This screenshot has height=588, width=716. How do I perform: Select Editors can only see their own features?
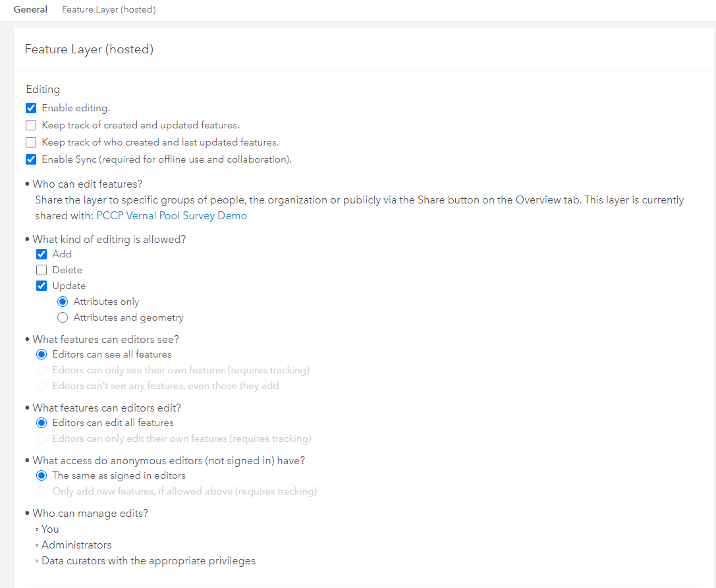coord(41,370)
